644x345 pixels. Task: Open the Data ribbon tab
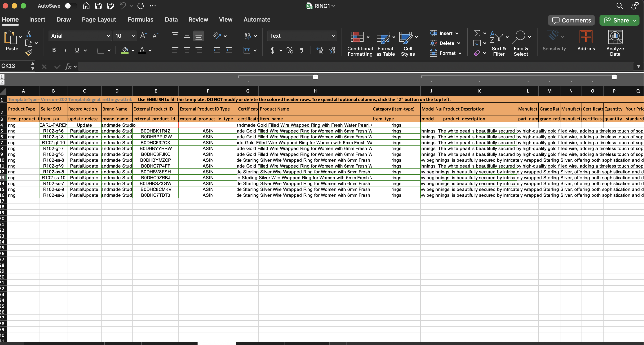click(x=171, y=20)
